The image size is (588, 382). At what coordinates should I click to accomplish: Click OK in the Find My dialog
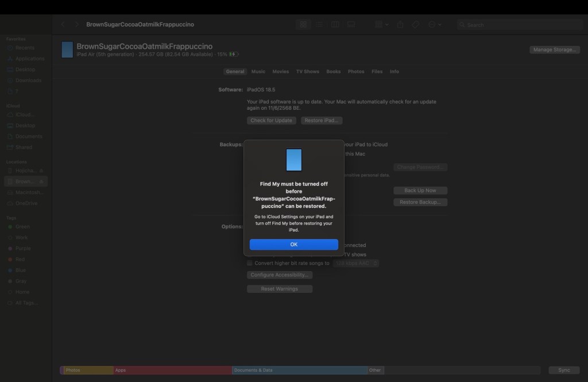(293, 244)
